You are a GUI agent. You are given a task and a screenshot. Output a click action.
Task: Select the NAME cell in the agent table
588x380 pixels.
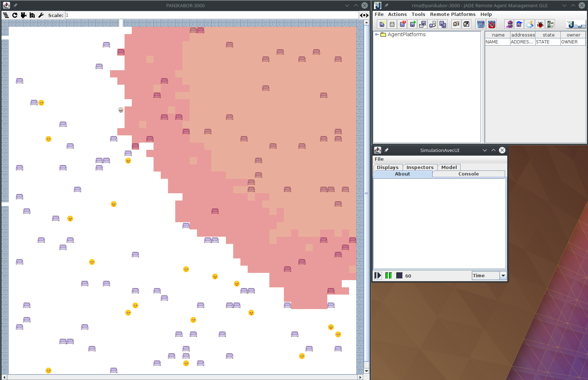point(498,42)
